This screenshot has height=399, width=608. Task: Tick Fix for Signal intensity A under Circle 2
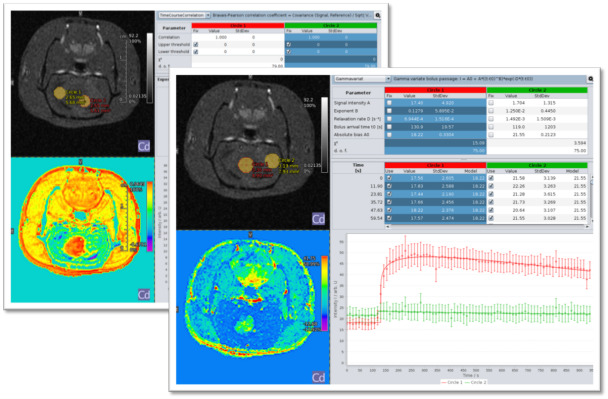[x=491, y=103]
